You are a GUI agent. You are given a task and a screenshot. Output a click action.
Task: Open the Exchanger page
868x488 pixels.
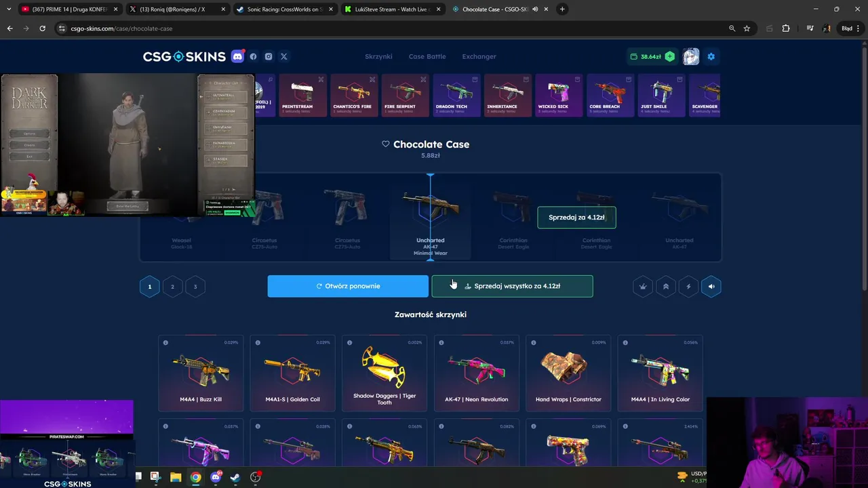tap(479, 56)
